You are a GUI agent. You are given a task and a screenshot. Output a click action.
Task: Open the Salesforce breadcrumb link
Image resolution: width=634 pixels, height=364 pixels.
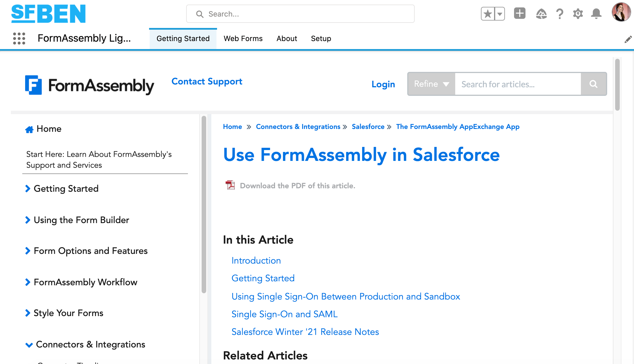click(368, 127)
